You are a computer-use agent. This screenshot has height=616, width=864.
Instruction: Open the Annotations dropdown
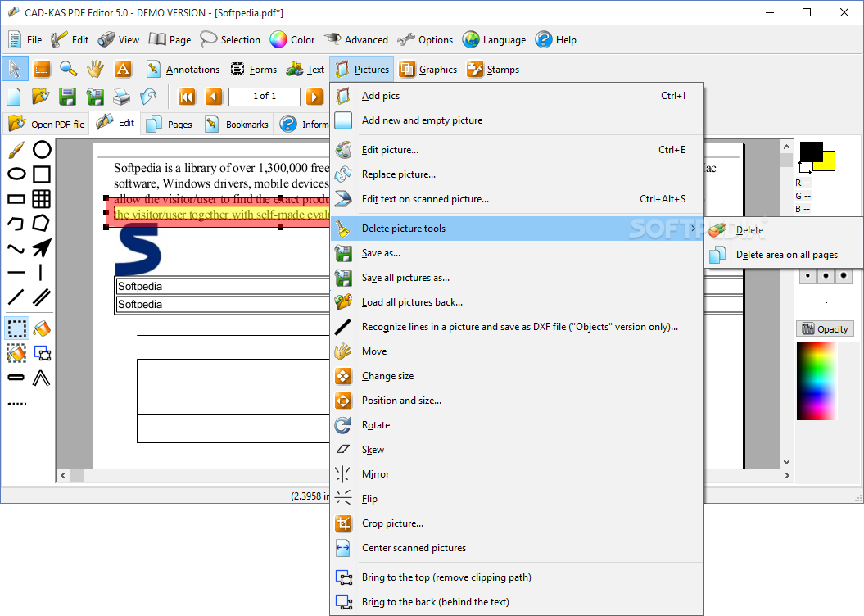[183, 70]
